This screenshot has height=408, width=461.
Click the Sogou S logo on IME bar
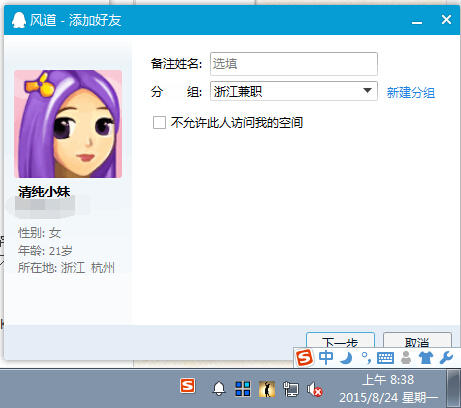[x=304, y=358]
